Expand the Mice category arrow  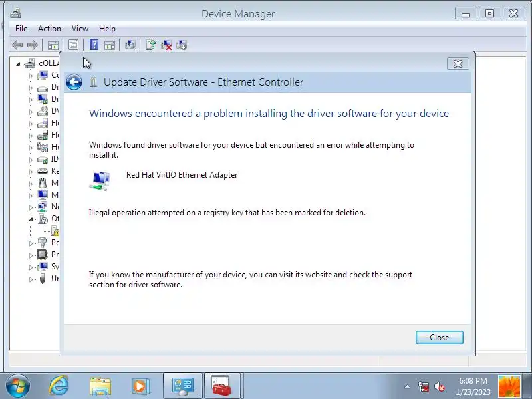pyautogui.click(x=31, y=184)
